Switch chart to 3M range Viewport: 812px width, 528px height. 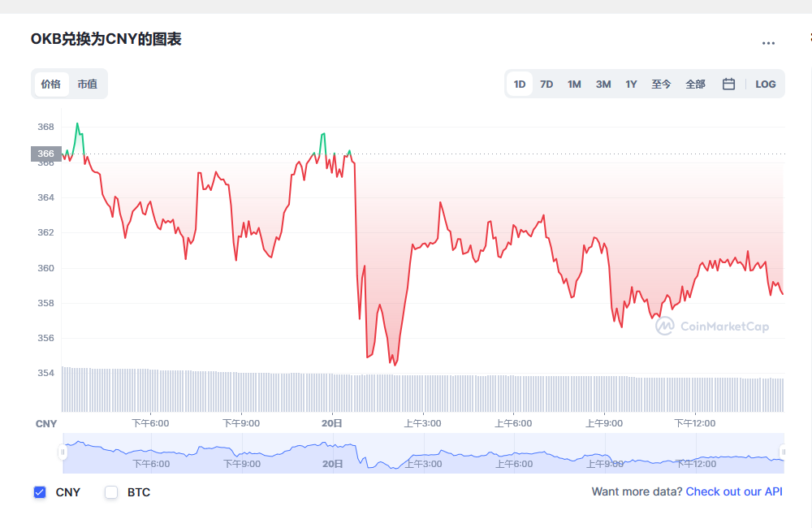(x=603, y=84)
